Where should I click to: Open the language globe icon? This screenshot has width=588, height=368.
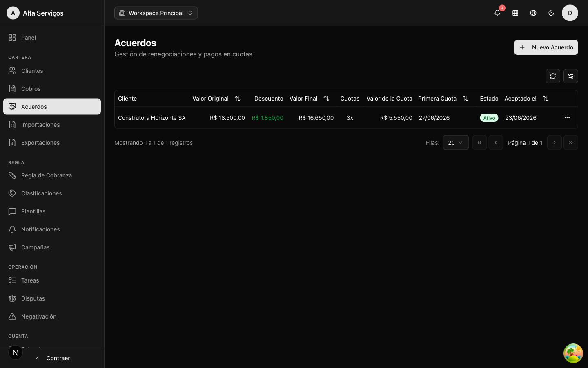tap(533, 13)
